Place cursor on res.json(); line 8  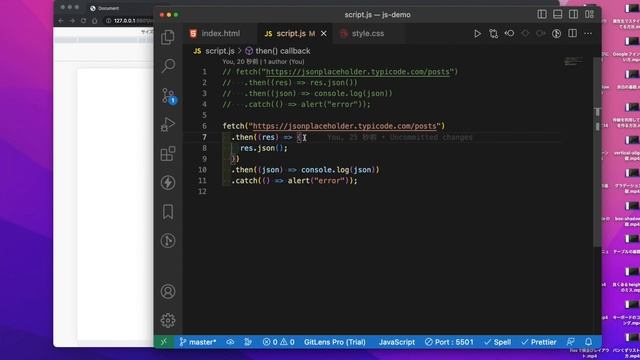264,148
